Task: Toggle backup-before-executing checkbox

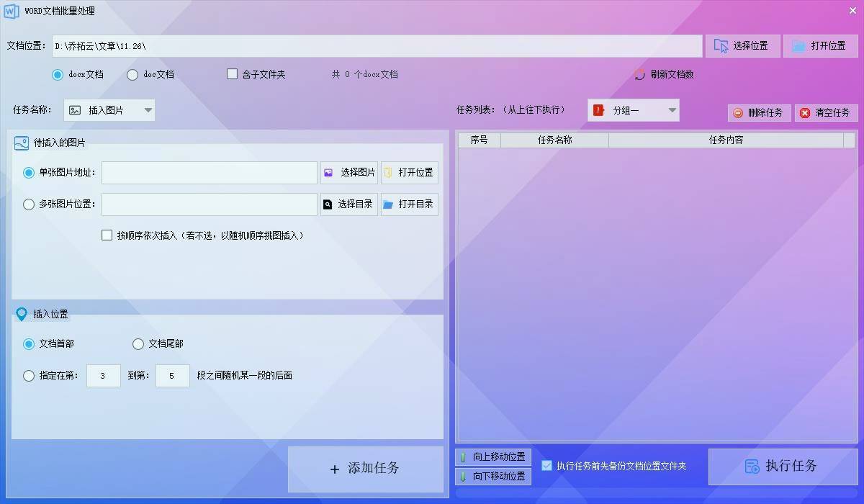Action: [546, 466]
